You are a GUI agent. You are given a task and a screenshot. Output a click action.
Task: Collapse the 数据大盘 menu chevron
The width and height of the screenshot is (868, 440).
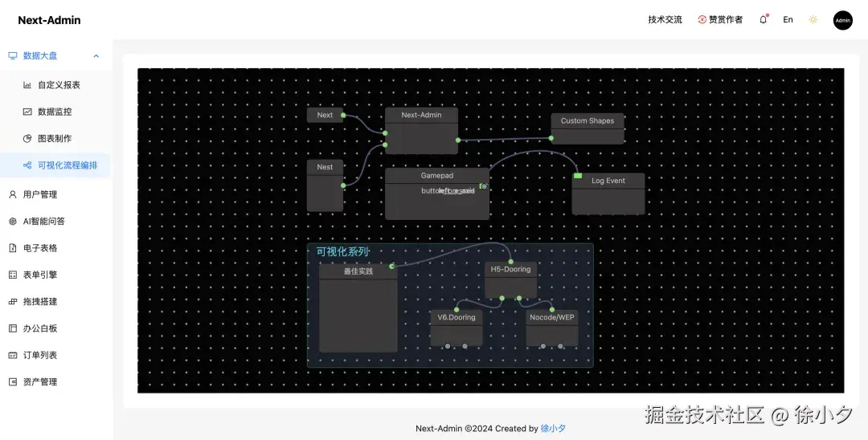[x=96, y=56]
